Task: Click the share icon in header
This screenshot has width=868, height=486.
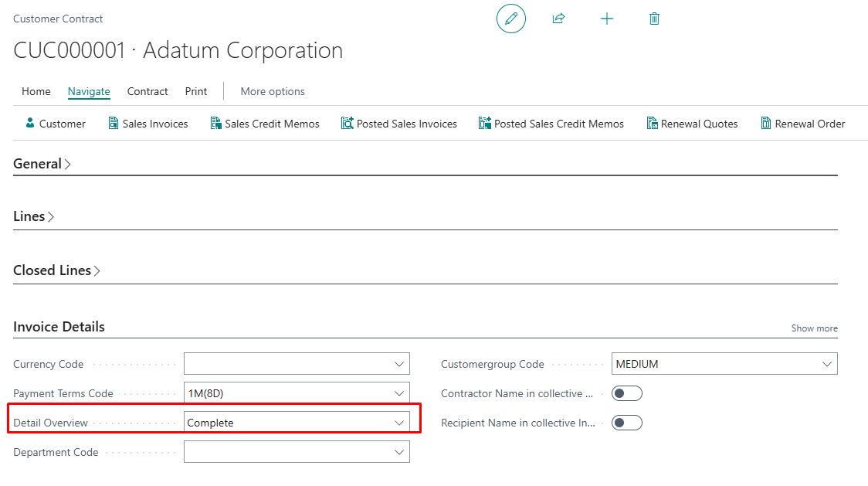Action: coord(558,19)
